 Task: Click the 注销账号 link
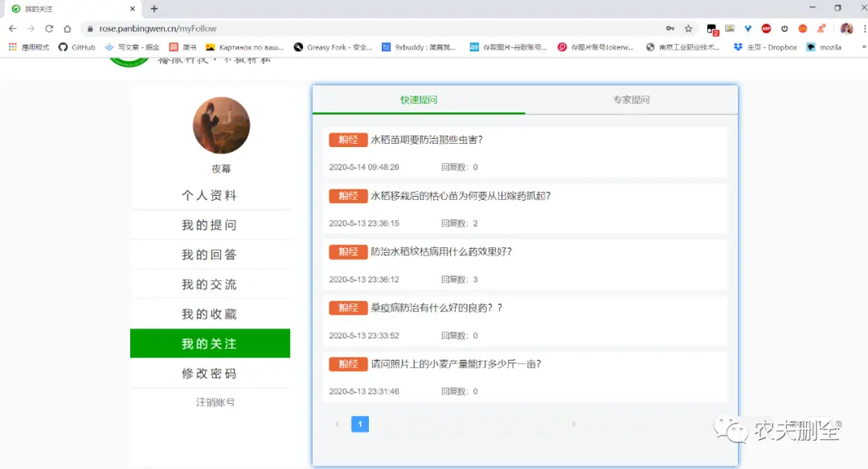point(215,402)
